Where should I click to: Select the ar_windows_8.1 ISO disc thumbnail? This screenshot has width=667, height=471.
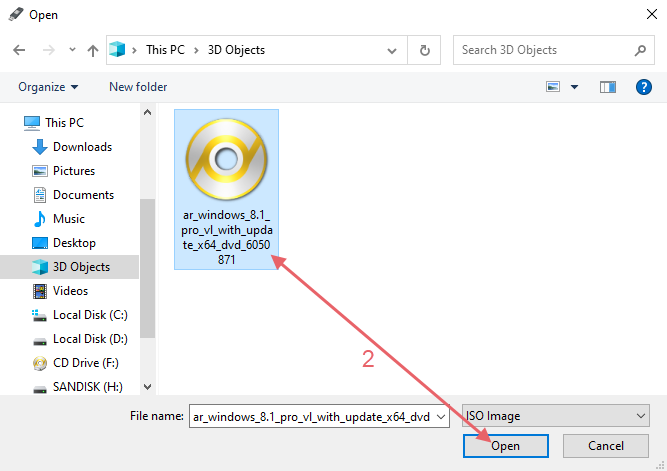tap(227, 159)
